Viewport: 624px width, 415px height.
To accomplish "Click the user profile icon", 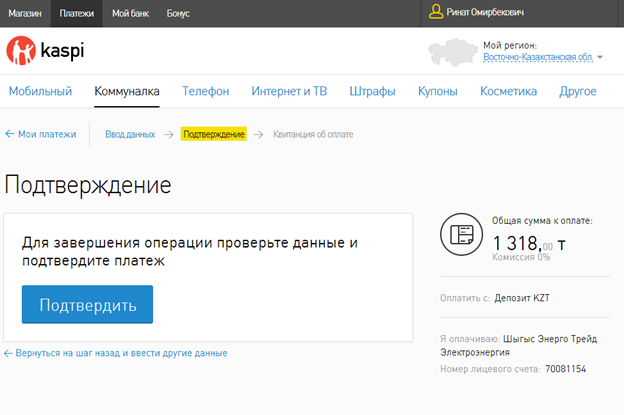I will point(436,12).
